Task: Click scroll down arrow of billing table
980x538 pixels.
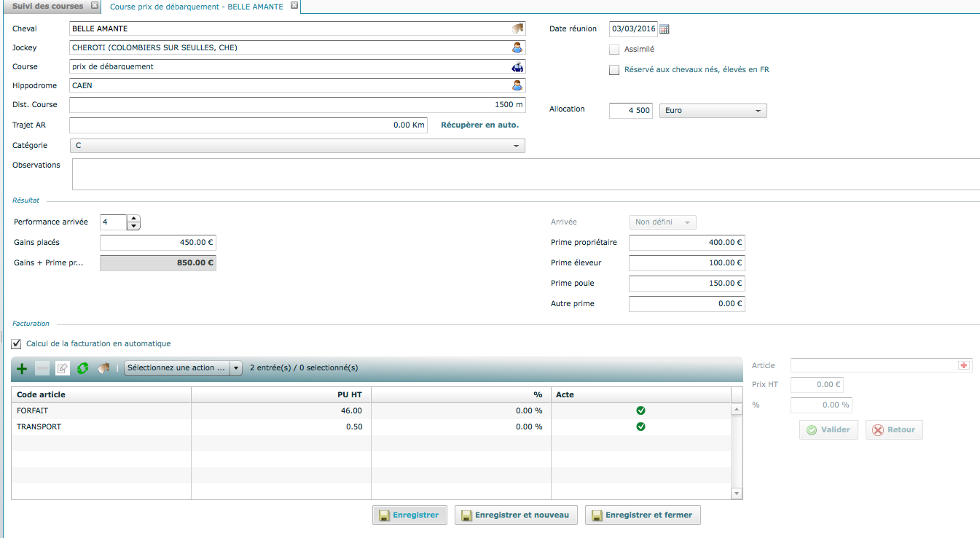Action: pos(737,494)
